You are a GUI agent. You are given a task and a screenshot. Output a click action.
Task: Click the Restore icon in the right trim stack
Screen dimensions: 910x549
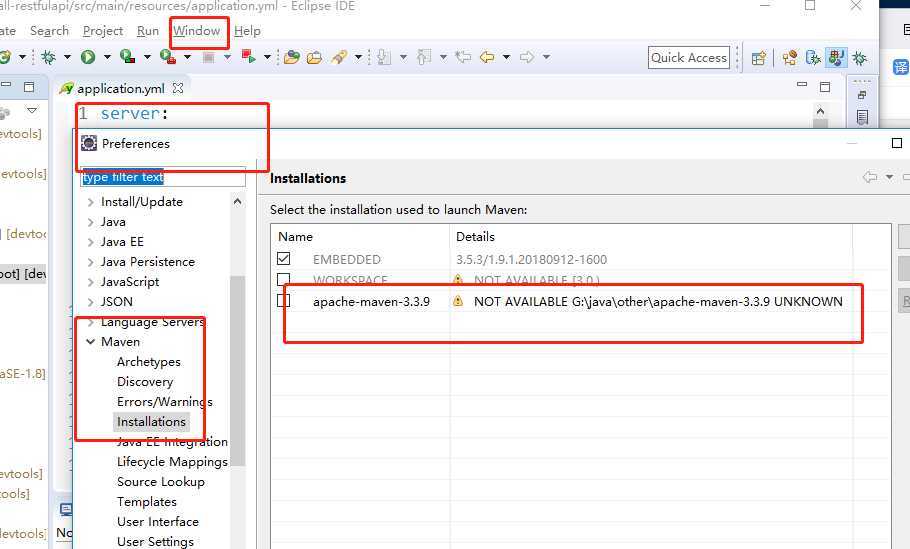[862, 95]
